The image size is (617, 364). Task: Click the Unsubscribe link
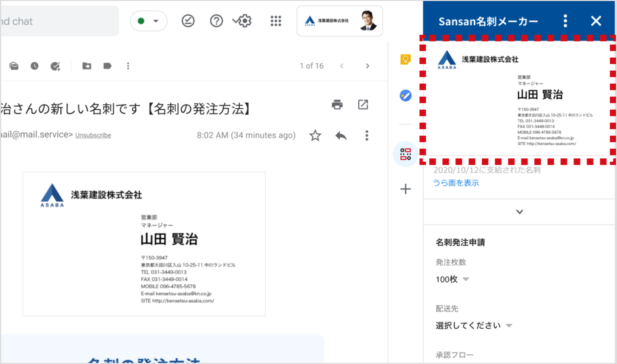pos(93,135)
